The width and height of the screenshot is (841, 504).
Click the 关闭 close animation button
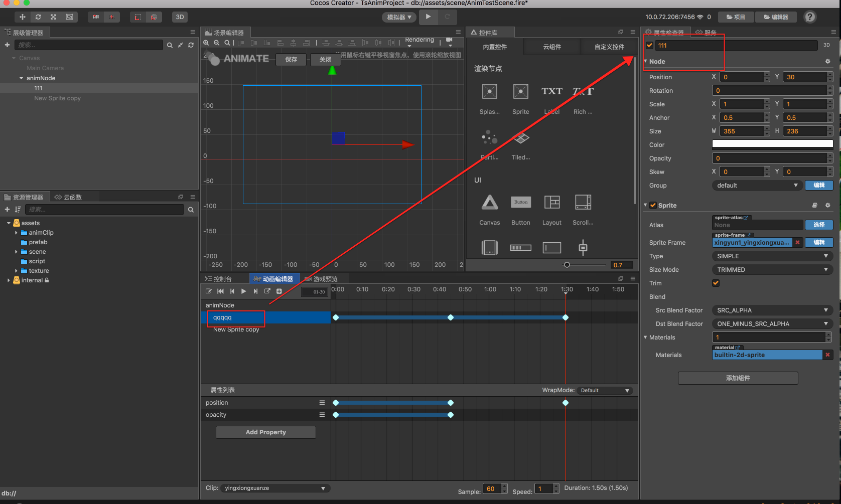coord(326,60)
